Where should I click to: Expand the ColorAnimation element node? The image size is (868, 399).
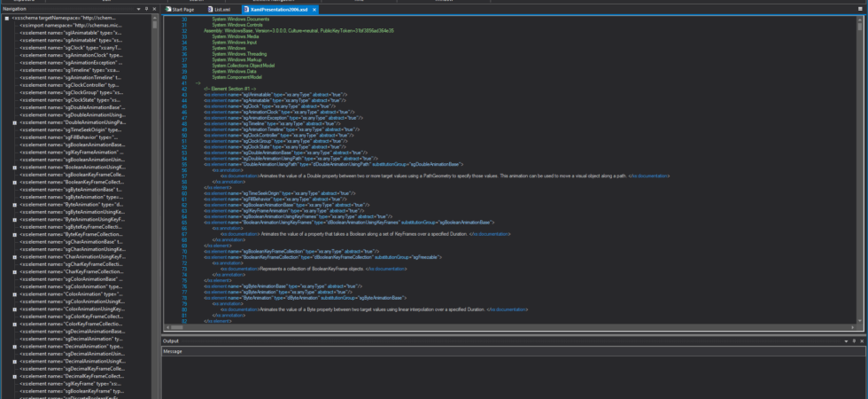coord(14,294)
